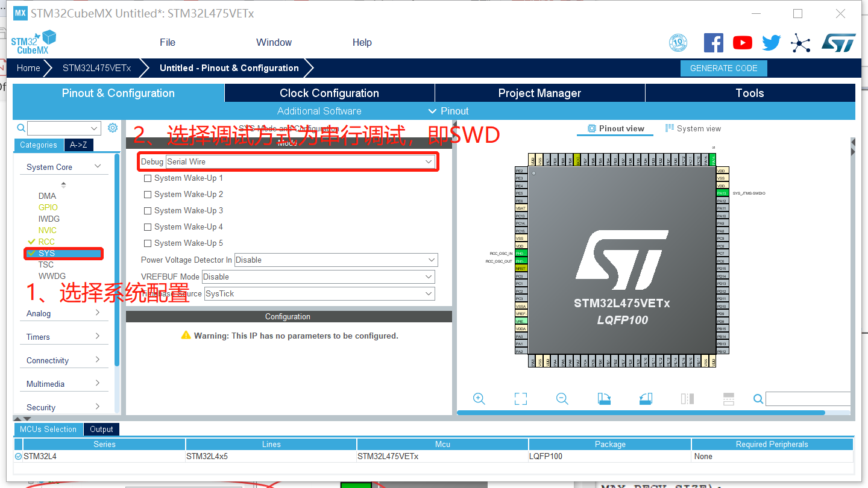This screenshot has width=868, height=488.
Task: Open the ST community network icon
Action: point(800,43)
